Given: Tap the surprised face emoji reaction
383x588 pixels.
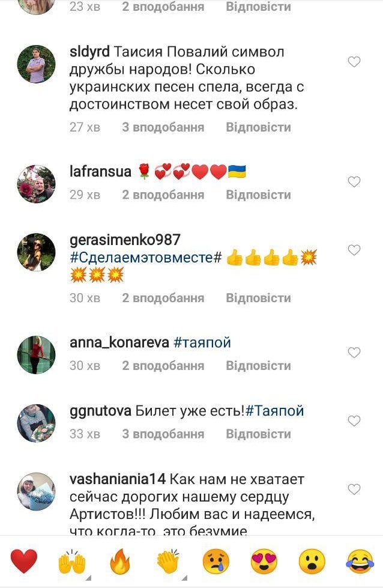Looking at the screenshot, I should pos(312,562).
